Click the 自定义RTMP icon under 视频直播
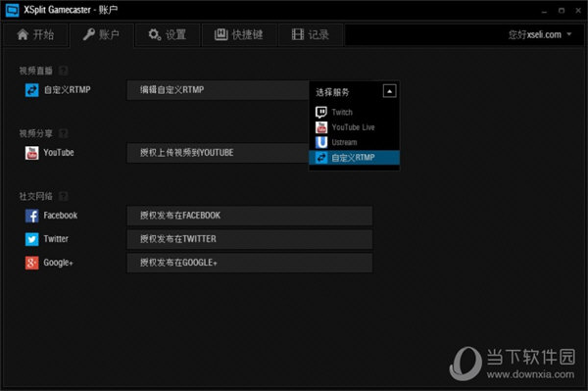Image resolution: width=588 pixels, height=391 pixels. click(32, 90)
